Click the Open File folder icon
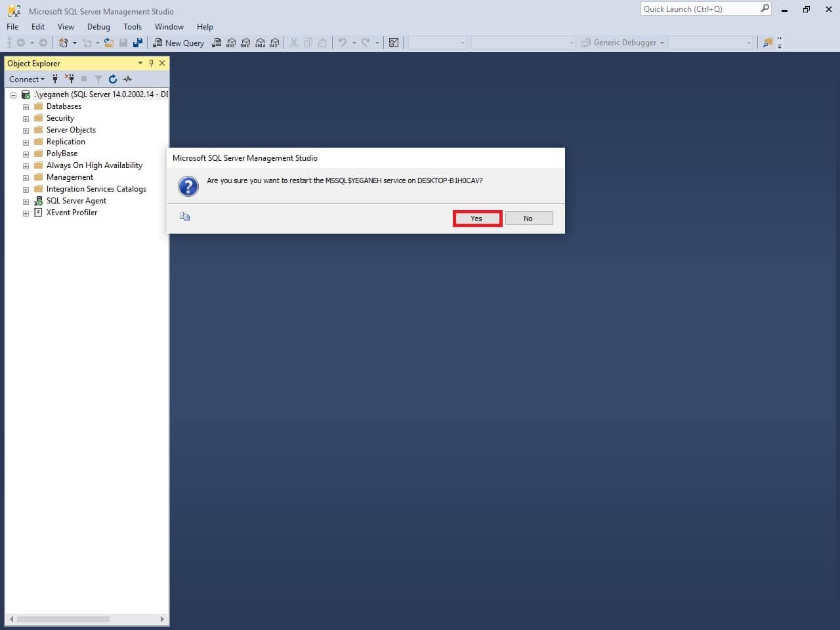This screenshot has width=840, height=630. (x=109, y=43)
